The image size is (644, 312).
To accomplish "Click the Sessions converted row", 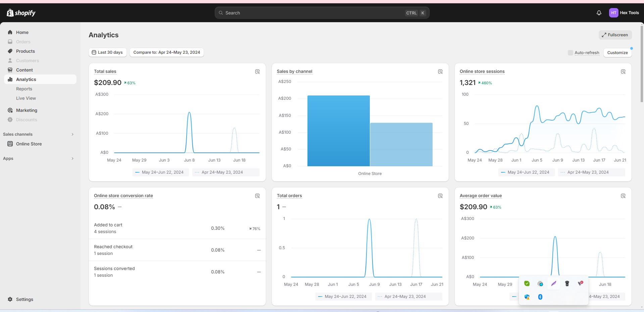I will 177,272.
